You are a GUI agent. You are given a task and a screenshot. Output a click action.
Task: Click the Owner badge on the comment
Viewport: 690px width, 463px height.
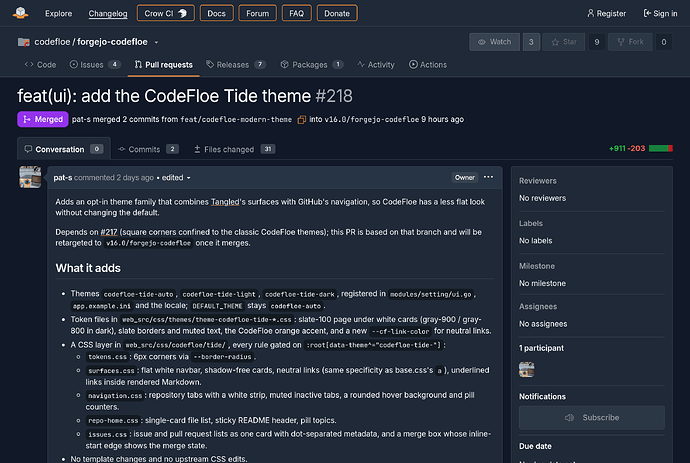465,177
